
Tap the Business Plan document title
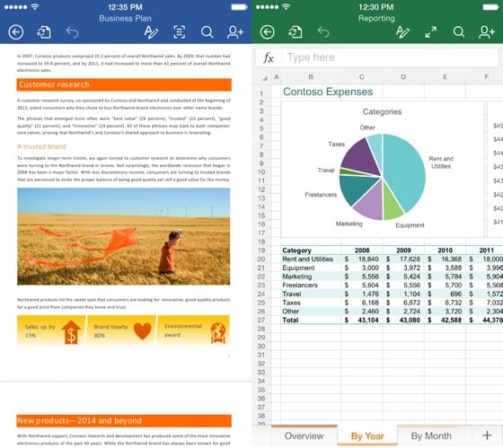coord(125,19)
